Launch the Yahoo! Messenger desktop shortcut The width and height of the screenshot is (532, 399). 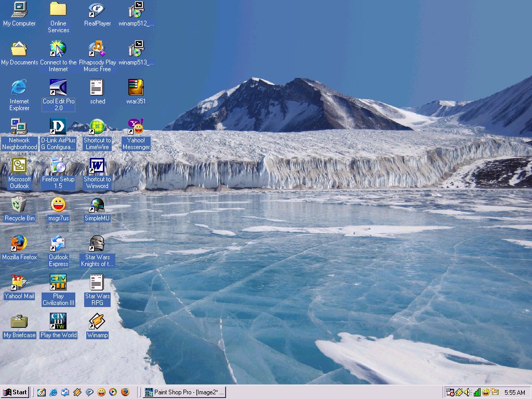(x=136, y=126)
